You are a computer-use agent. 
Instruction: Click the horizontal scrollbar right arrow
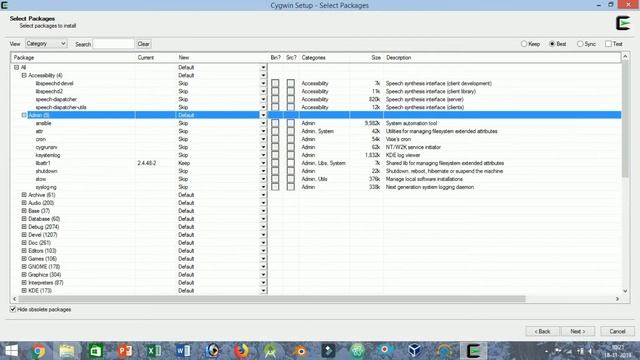617,299
